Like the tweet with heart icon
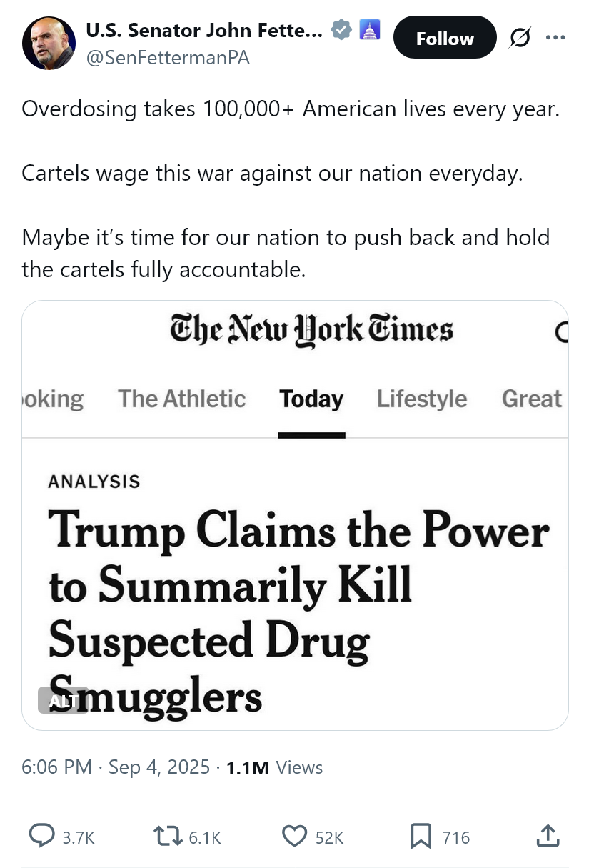 (x=294, y=837)
